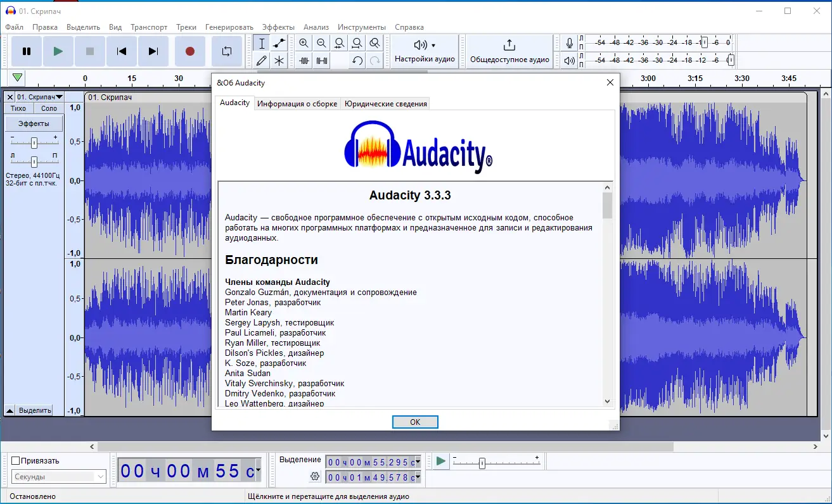
Task: Start recording with the red Record button
Action: [189, 51]
